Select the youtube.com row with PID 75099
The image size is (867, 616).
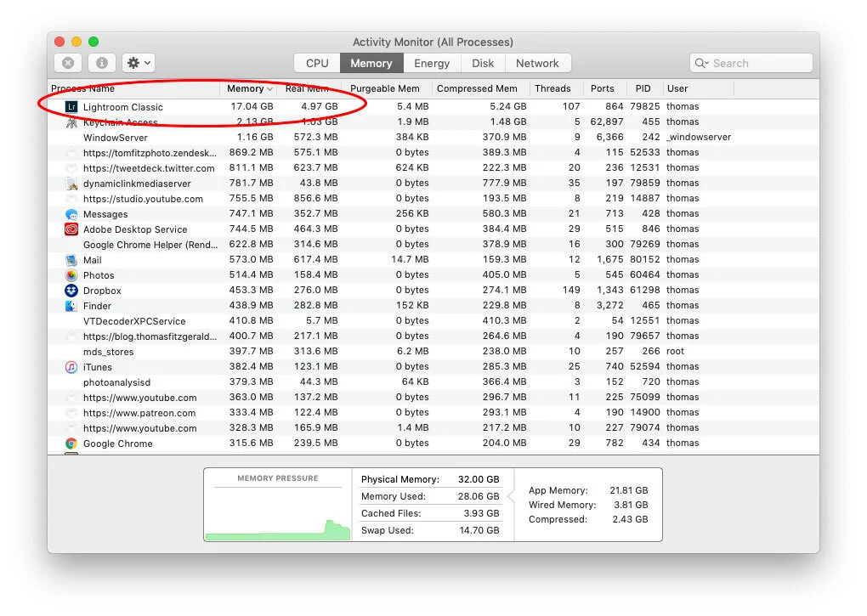point(433,398)
